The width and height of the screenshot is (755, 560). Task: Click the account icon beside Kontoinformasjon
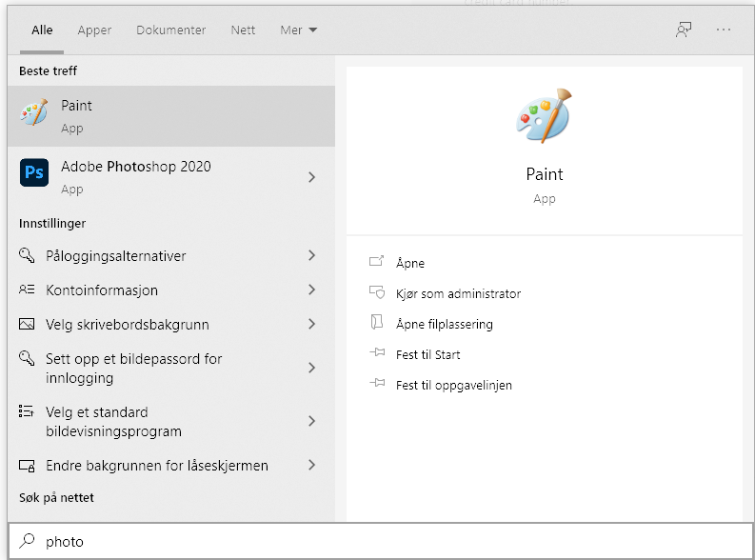(x=27, y=290)
